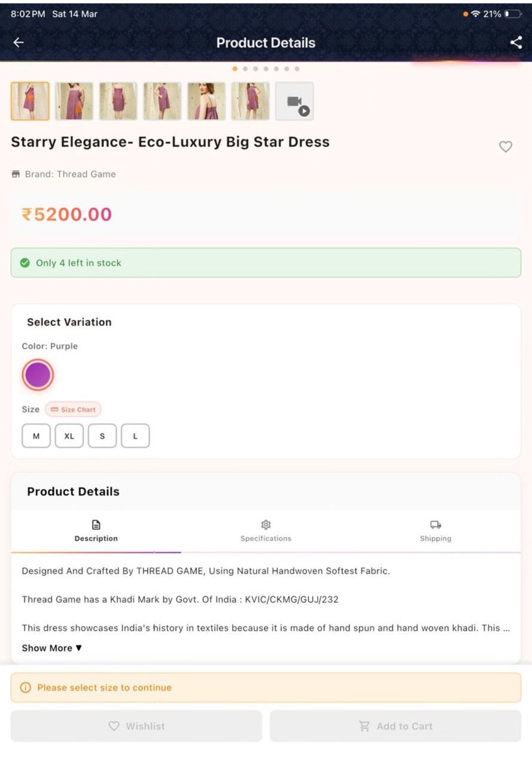Click the Shipping truck icon
Screen dimensions: 532x772
coord(436,525)
